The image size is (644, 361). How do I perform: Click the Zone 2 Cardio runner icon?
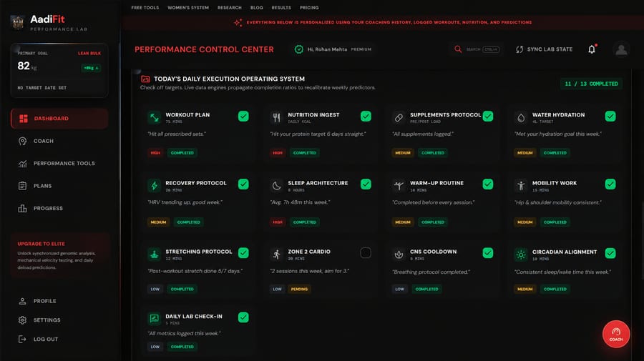276,254
